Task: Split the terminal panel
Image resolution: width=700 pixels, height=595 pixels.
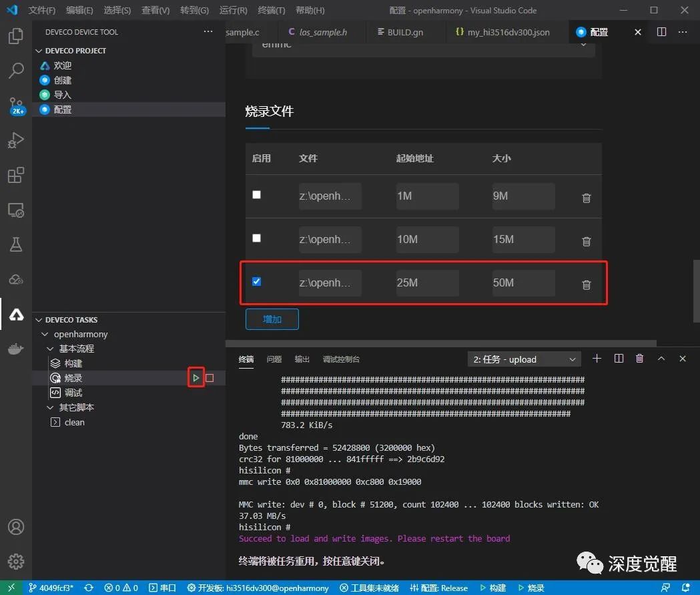Action: click(619, 358)
